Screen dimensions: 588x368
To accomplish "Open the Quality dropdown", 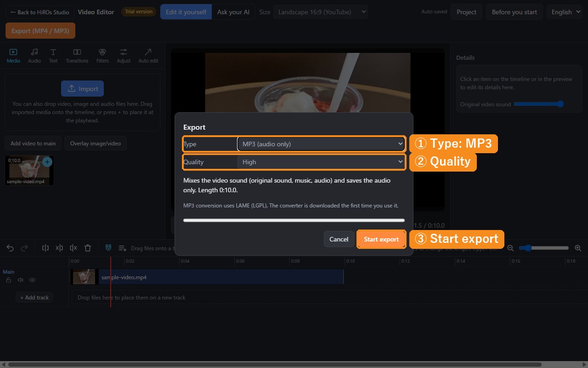I will 321,162.
